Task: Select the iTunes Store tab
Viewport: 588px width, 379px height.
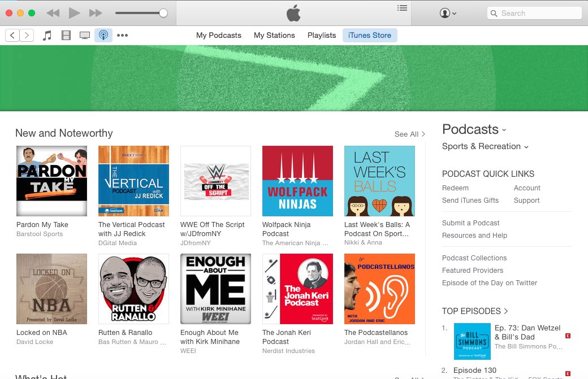Action: (370, 35)
